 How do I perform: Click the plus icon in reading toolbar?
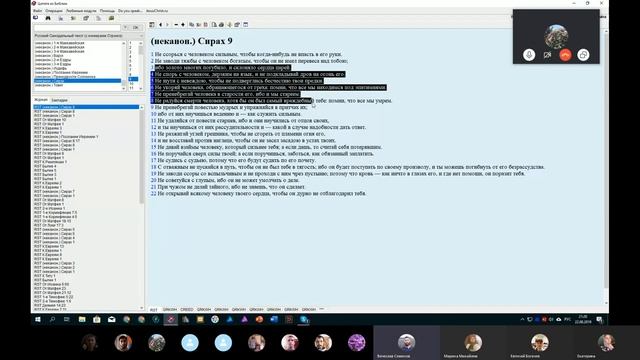click(x=182, y=24)
